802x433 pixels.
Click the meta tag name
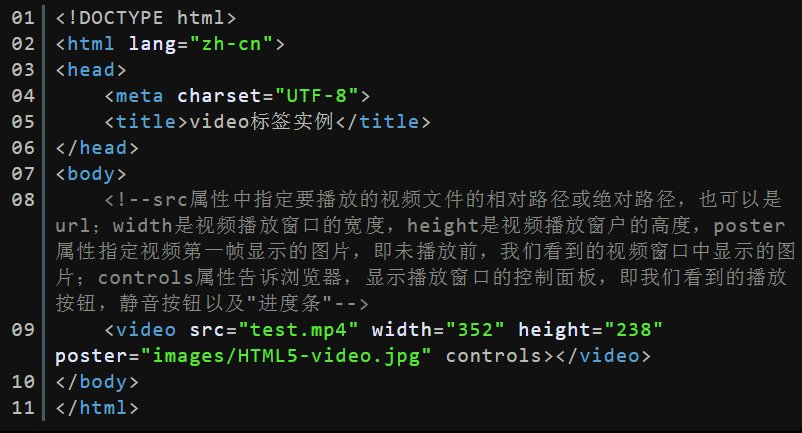coord(139,96)
